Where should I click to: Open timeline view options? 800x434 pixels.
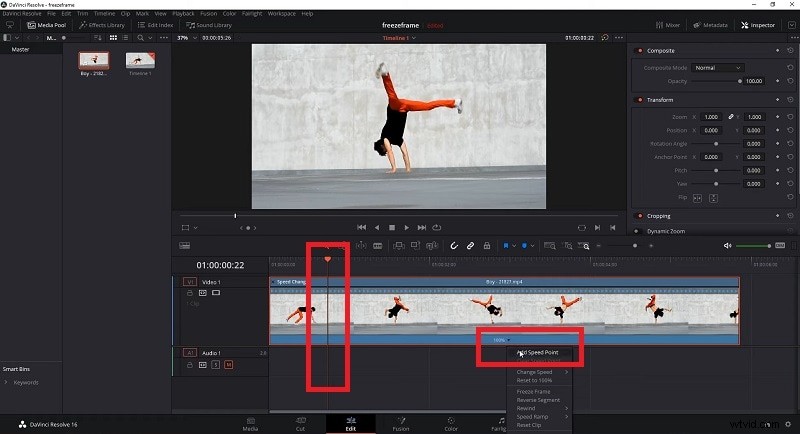[185, 246]
